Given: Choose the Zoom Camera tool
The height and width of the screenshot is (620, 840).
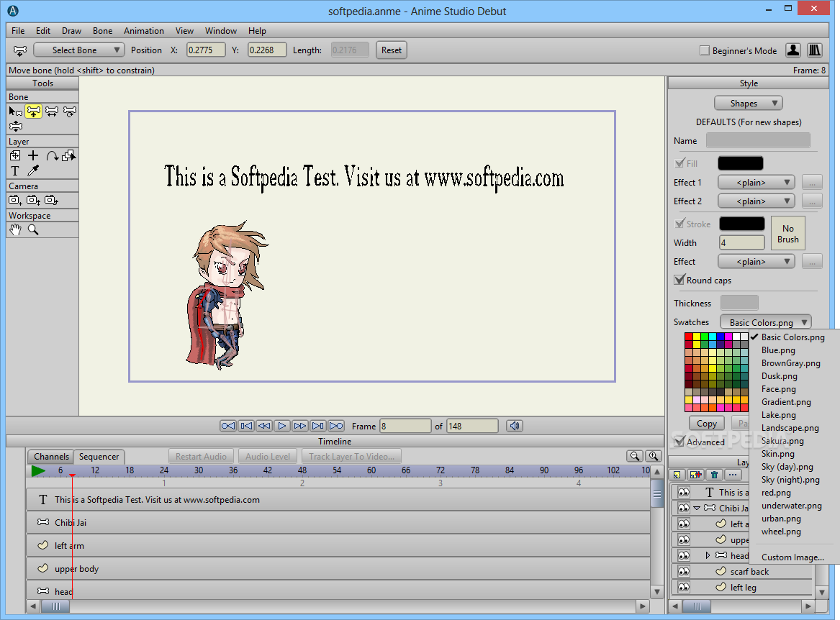Looking at the screenshot, I should pyautogui.click(x=33, y=200).
